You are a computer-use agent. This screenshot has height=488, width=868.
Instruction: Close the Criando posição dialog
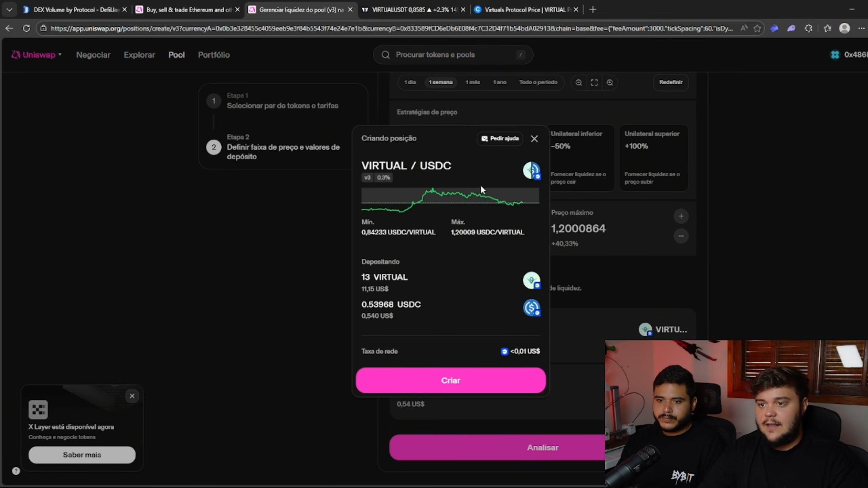(x=534, y=139)
